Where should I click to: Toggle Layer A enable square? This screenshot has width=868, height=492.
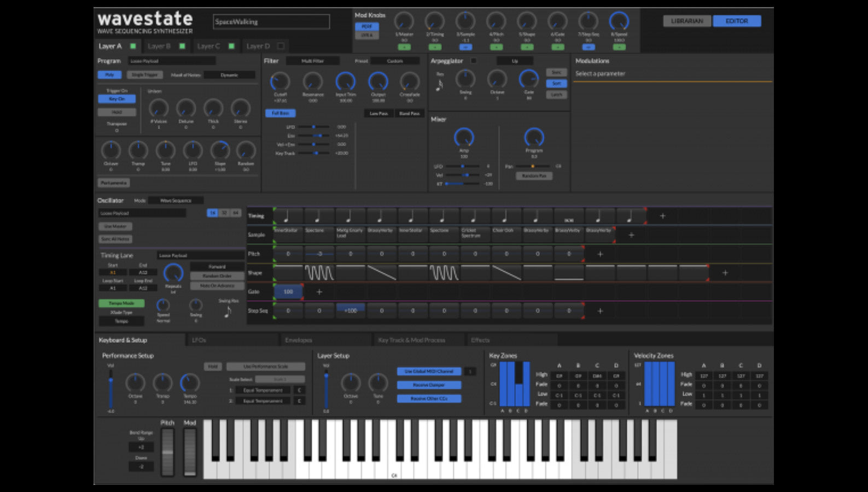[x=133, y=46]
